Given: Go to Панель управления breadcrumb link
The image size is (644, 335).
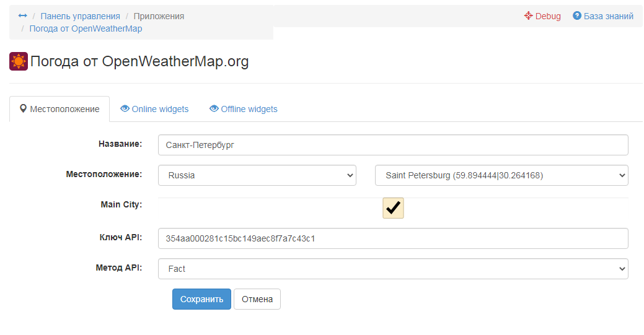Looking at the screenshot, I should pos(81,16).
